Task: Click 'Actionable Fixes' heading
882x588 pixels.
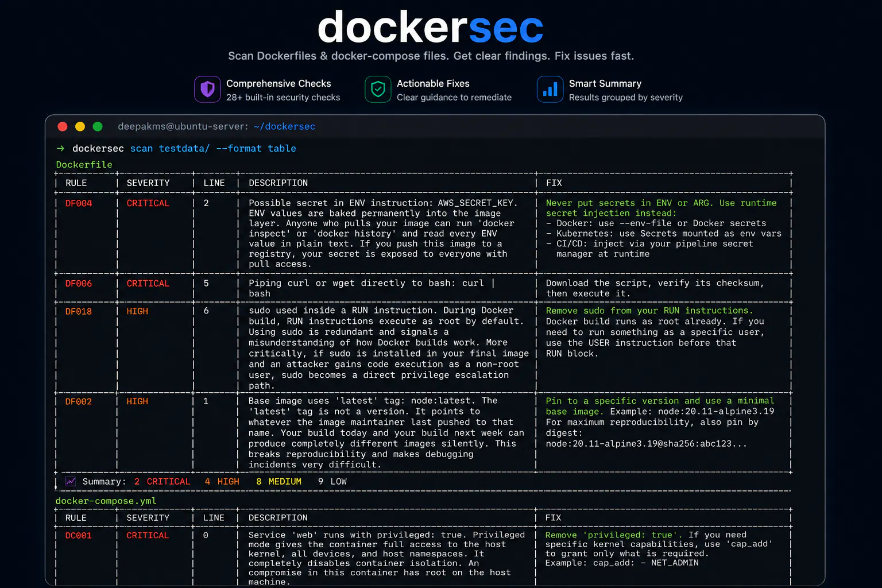Action: click(x=433, y=83)
